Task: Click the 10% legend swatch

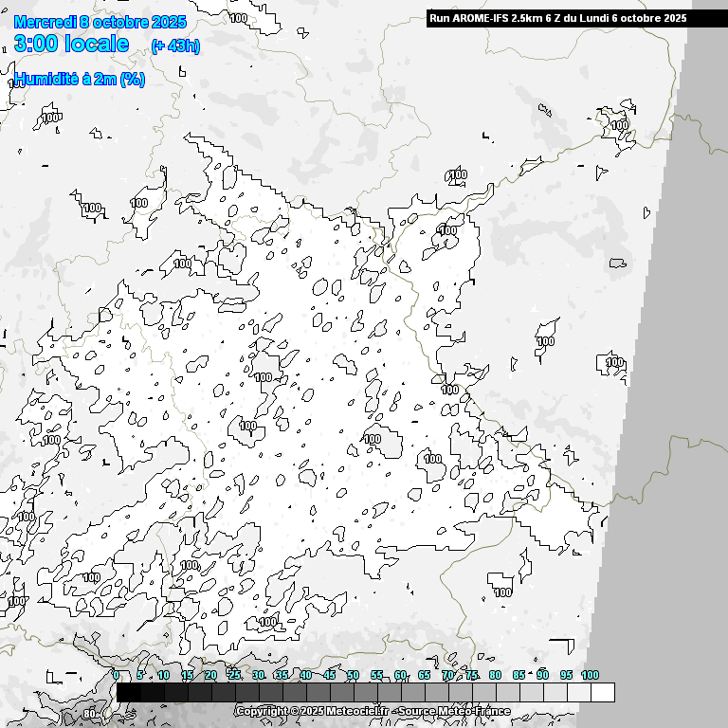Action: tap(176, 693)
